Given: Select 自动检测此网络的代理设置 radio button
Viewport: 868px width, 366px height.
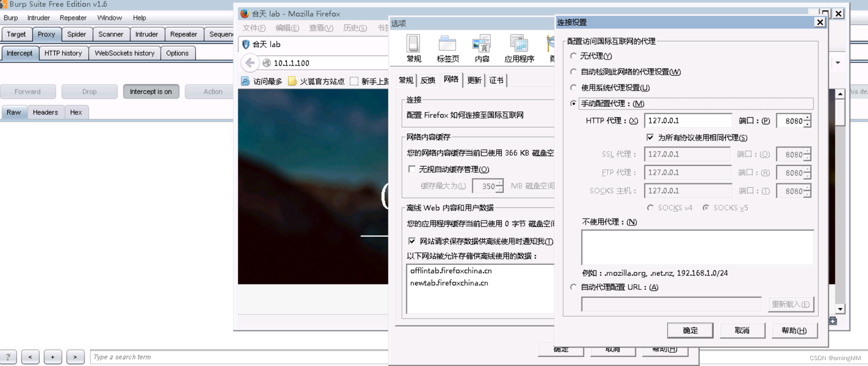Looking at the screenshot, I should click(x=573, y=72).
